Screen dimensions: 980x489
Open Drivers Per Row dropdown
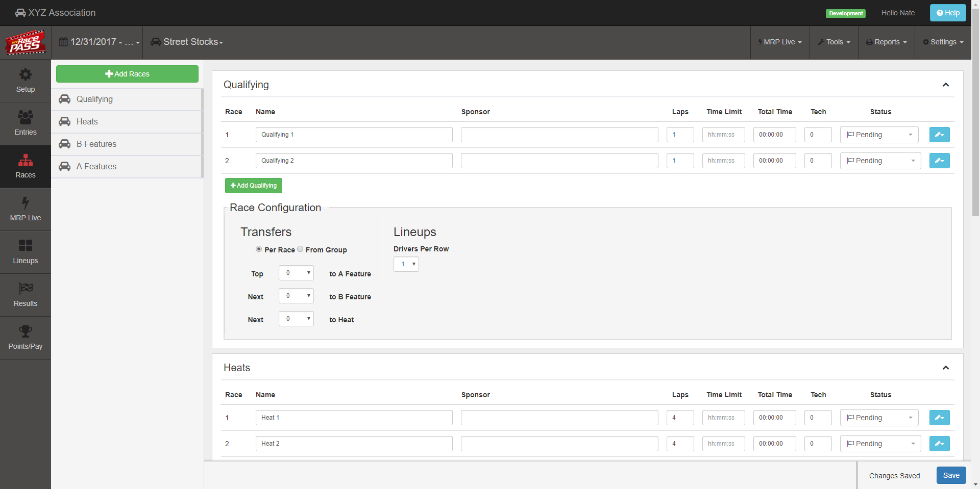click(x=406, y=264)
